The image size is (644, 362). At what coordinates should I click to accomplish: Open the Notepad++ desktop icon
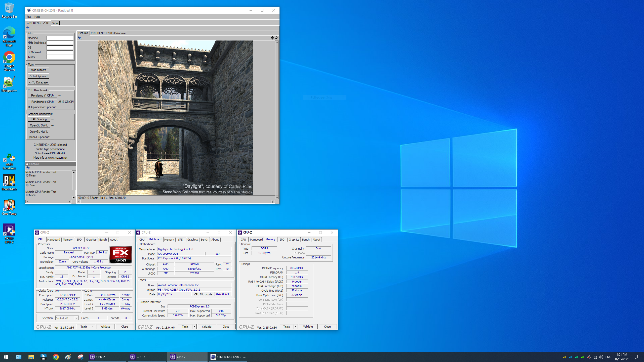pyautogui.click(x=9, y=84)
